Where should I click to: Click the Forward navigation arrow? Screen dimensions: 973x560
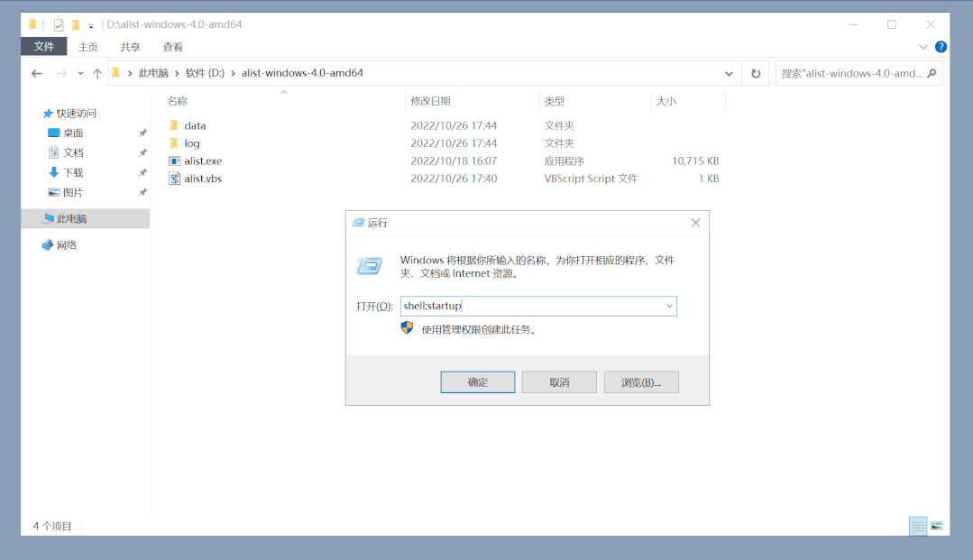(61, 73)
